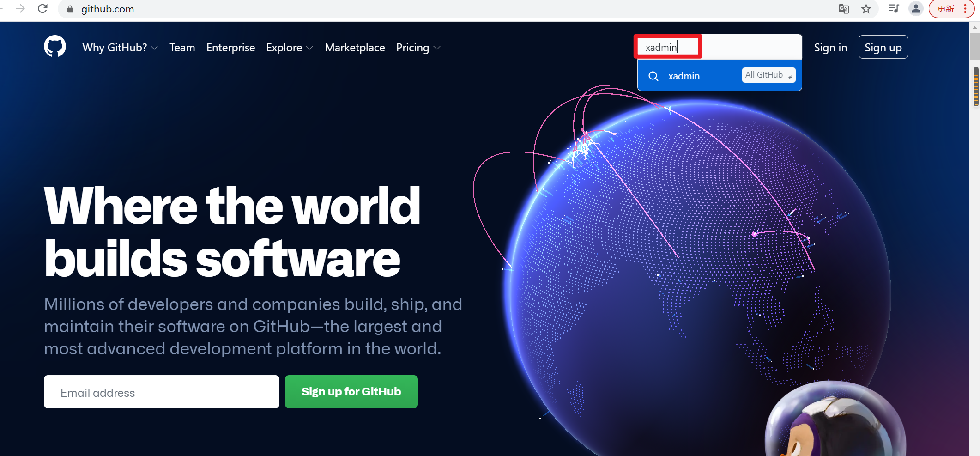980x456 pixels.
Task: Bookmark this page with the star icon
Action: tap(866, 9)
